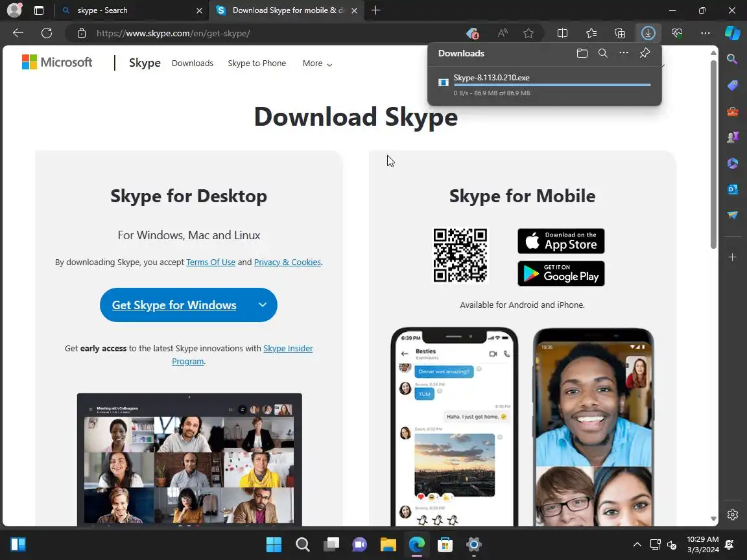Open sidebar Drop paper plane icon
The width and height of the screenshot is (747, 560).
[x=733, y=215]
